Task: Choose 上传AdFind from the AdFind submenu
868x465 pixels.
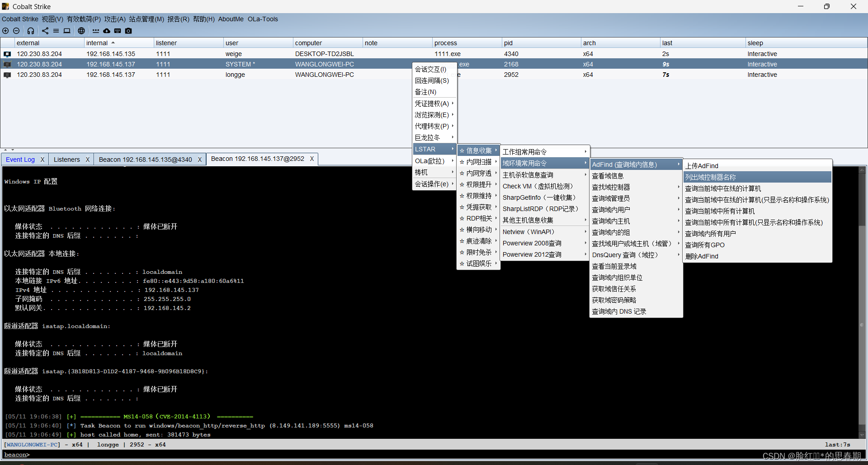Action: (x=757, y=166)
